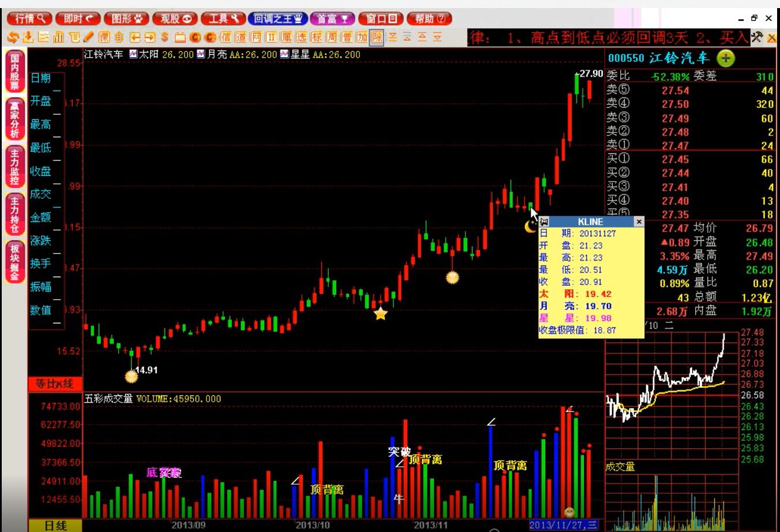Click the 卖⑤ price 27.54
The width and height of the screenshot is (780, 532).
675,90
